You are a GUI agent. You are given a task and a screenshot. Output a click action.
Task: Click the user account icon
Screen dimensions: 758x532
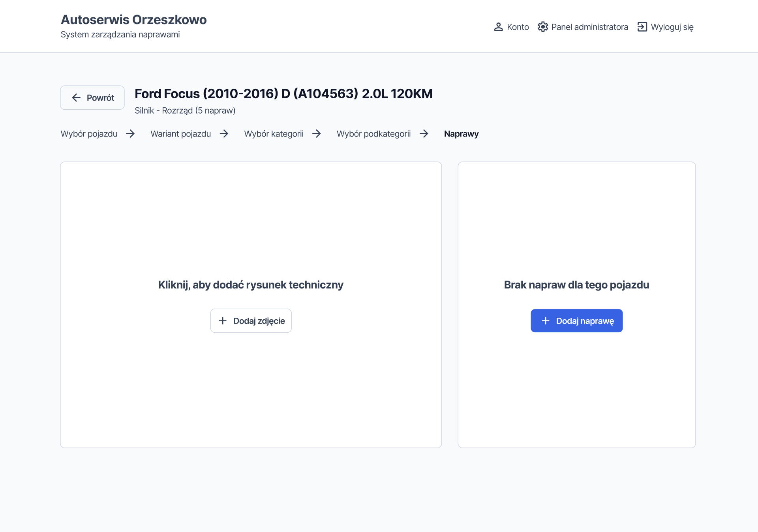[498, 27]
